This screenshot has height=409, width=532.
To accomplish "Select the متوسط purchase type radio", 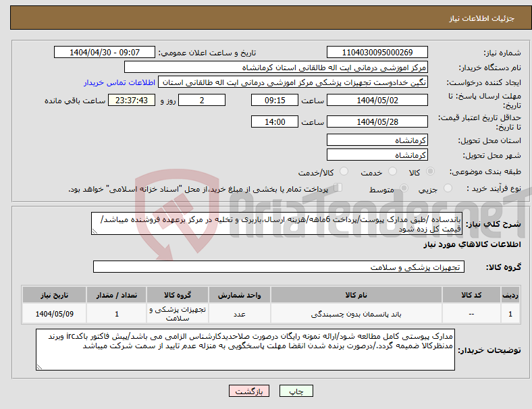I will coord(404,188).
